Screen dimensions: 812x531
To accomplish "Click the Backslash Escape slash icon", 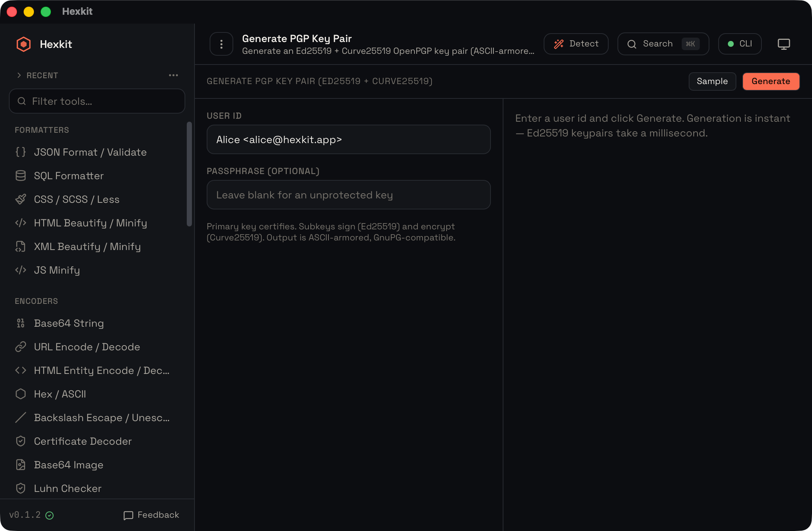I will (x=21, y=417).
